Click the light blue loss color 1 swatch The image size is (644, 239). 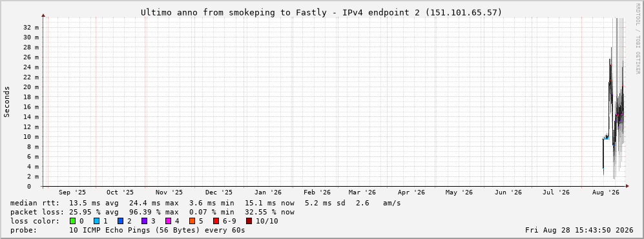pyautogui.click(x=96, y=221)
